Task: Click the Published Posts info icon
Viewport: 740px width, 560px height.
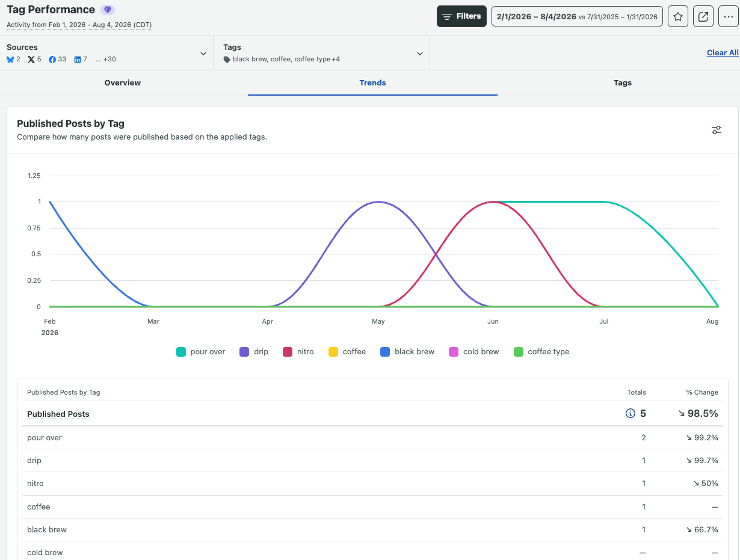Action: coord(631,413)
